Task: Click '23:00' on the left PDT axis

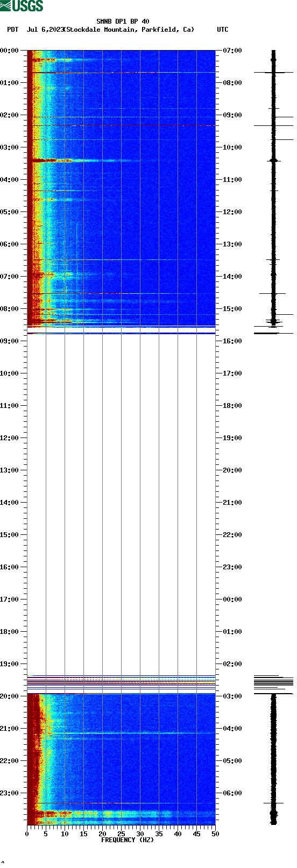Action: pos(9,793)
